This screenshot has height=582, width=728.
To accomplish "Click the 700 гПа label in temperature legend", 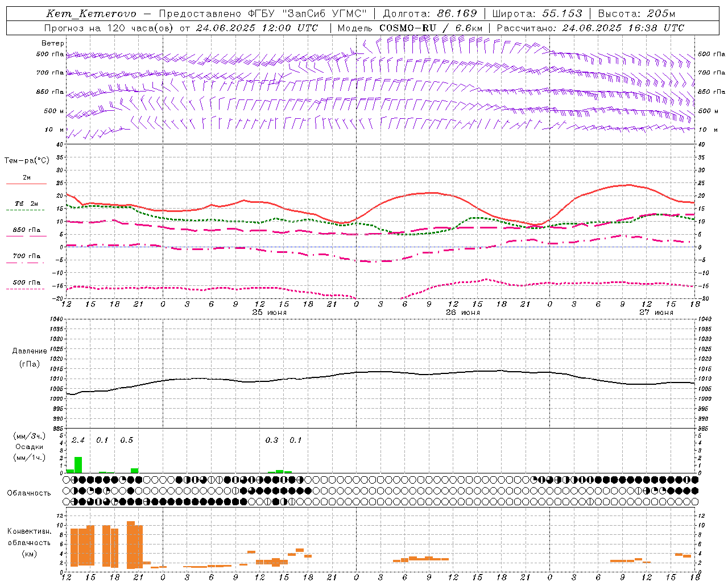I will [x=26, y=256].
